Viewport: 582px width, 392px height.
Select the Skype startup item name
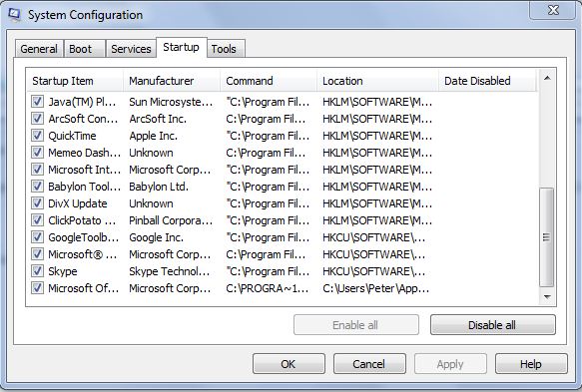63,271
